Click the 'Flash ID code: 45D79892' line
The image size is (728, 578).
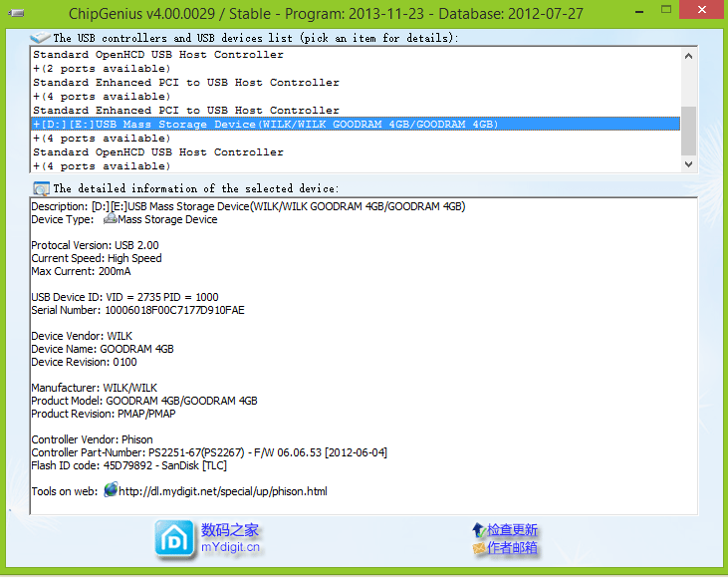129,465
